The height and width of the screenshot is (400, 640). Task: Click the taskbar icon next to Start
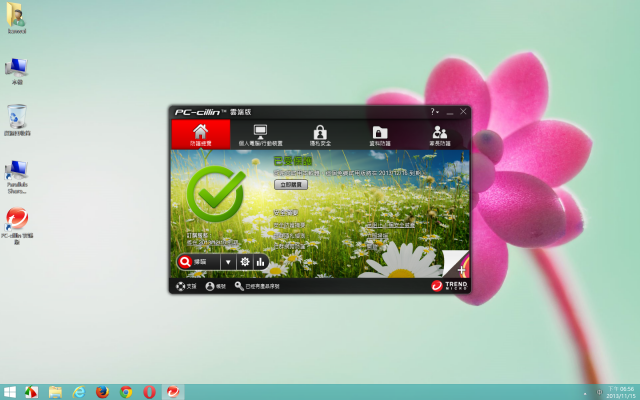(31, 392)
